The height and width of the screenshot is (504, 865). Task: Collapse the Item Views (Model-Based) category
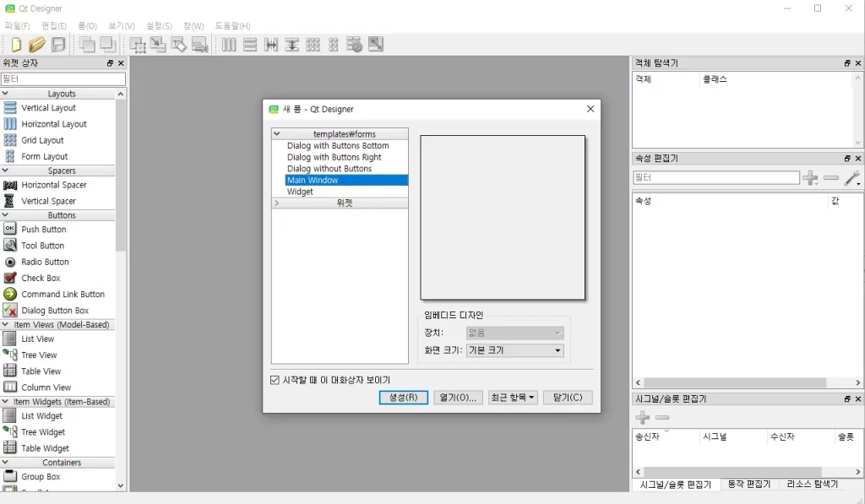tap(6, 325)
